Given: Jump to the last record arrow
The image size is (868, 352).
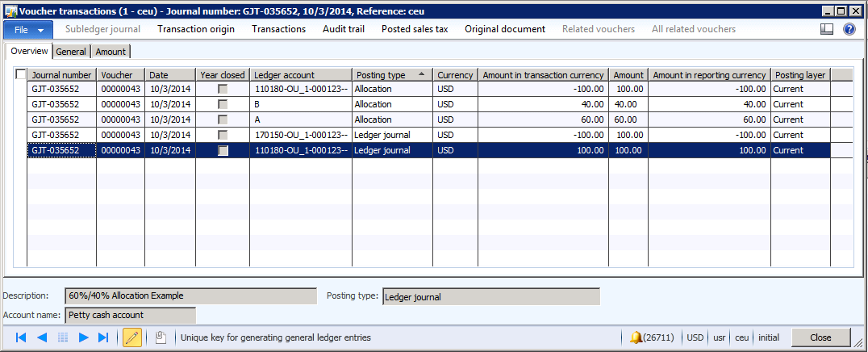Looking at the screenshot, I should click(x=103, y=337).
